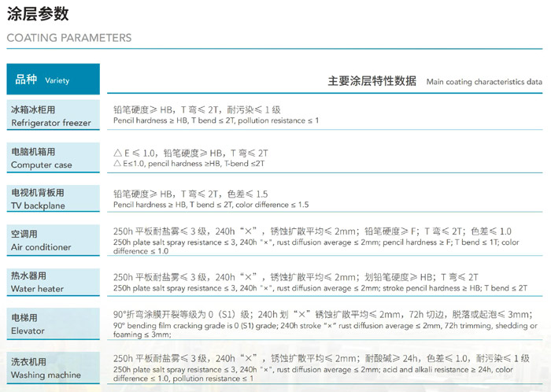This screenshot has width=551, height=392.
Task: Click the Main coating characteristics data label
Action: [x=483, y=81]
